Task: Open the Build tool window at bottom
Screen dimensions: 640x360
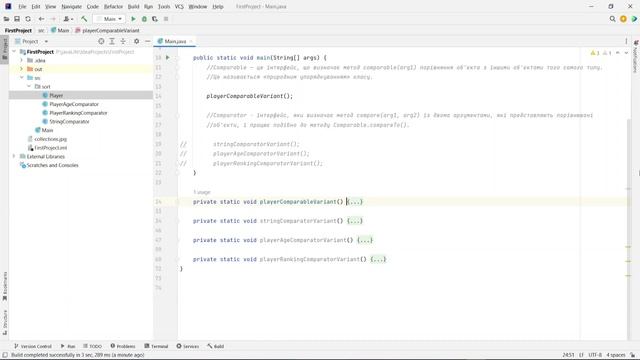Action: click(215, 346)
